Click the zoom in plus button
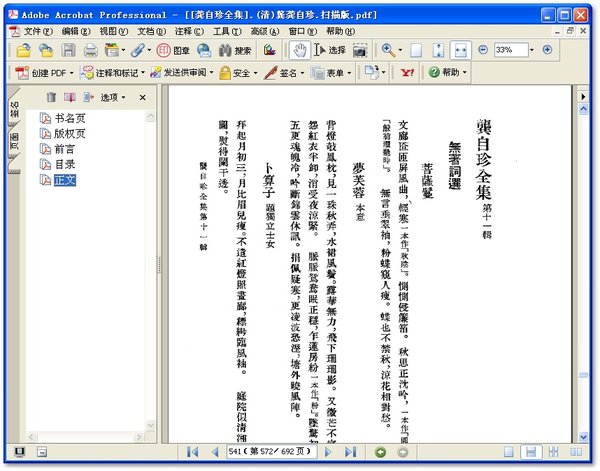The image size is (600, 471). 548,50
